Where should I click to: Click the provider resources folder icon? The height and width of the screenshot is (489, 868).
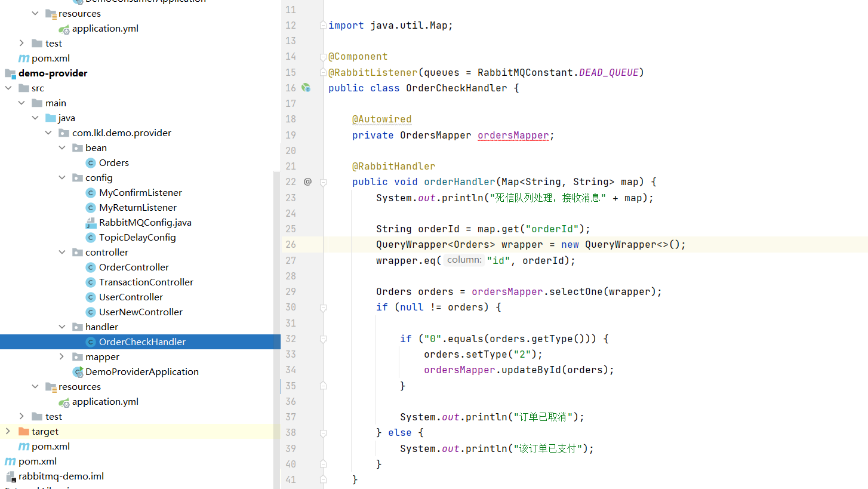[x=51, y=387]
